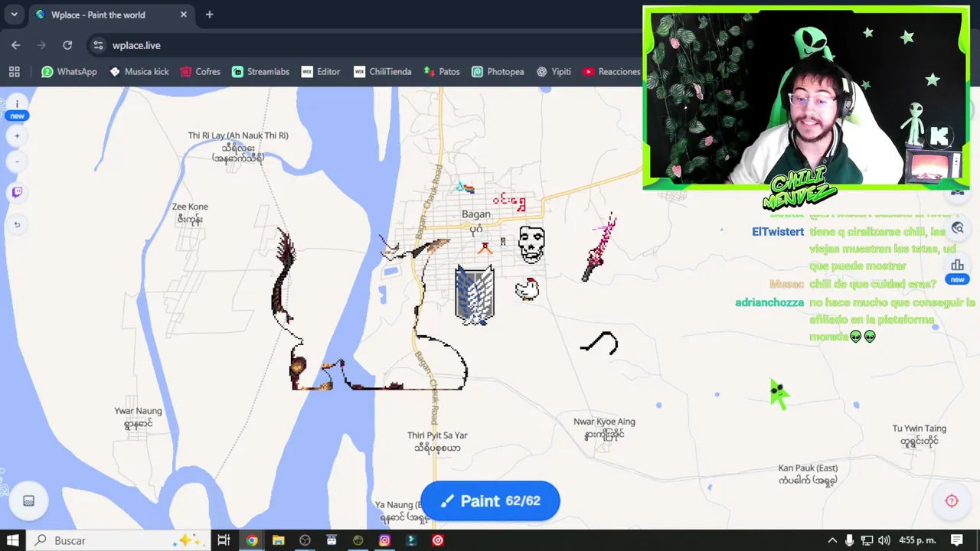Open the Photopea bookmark
The width and height of the screenshot is (980, 551).
(498, 71)
